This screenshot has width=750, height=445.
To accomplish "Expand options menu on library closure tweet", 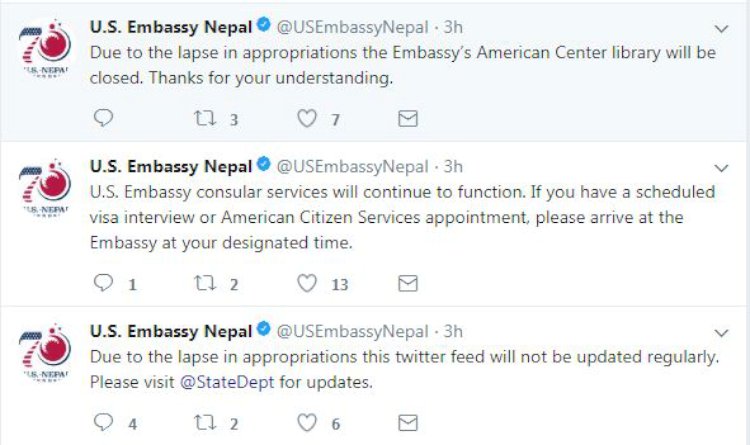I will (x=721, y=30).
